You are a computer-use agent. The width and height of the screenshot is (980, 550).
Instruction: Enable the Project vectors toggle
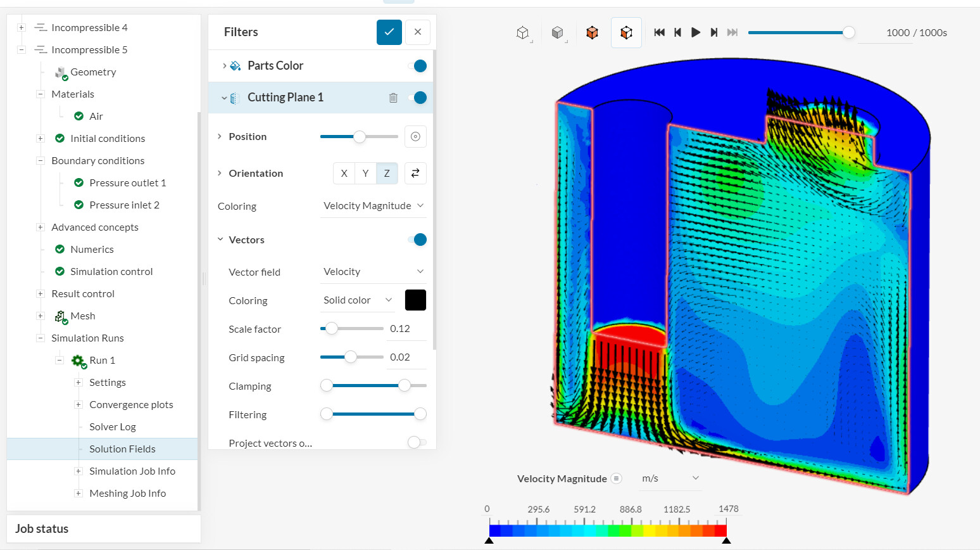tap(417, 442)
